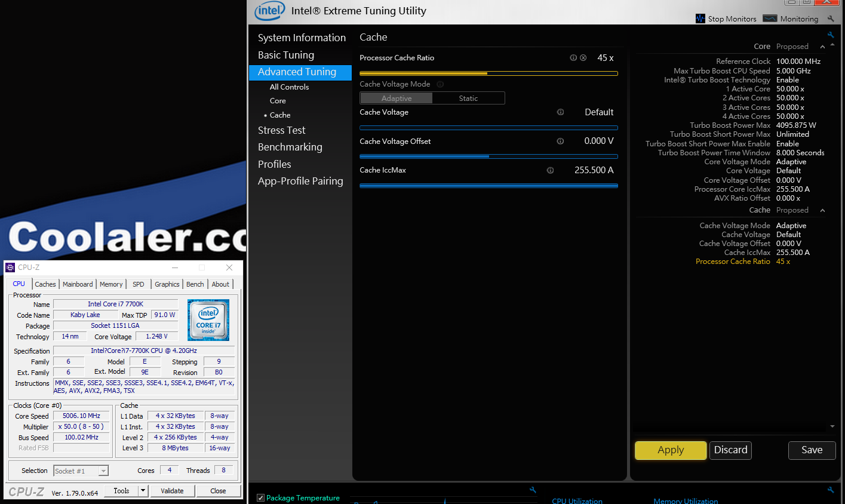Viewport: 845px width, 504px height.
Task: Click wrench icon above the temperature graph
Action: 533,490
